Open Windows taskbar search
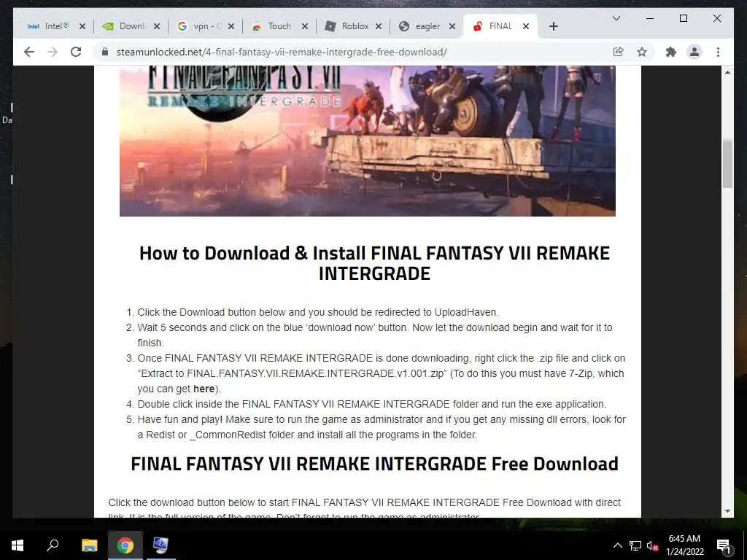Viewport: 747px width, 560px height. click(x=53, y=545)
